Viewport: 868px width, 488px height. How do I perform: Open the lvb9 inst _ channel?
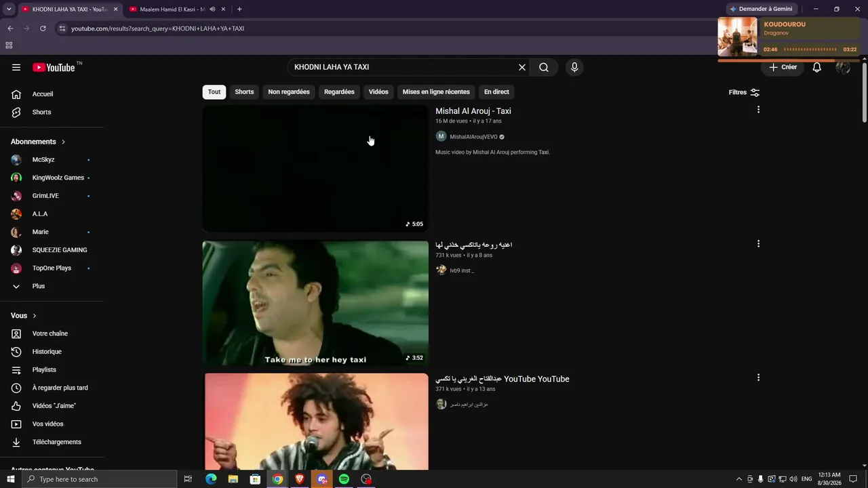click(x=462, y=270)
